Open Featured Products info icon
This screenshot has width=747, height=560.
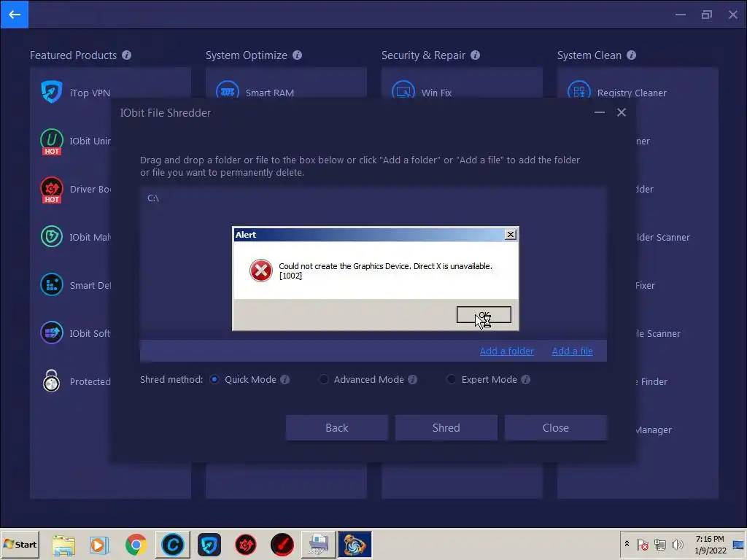tap(126, 55)
